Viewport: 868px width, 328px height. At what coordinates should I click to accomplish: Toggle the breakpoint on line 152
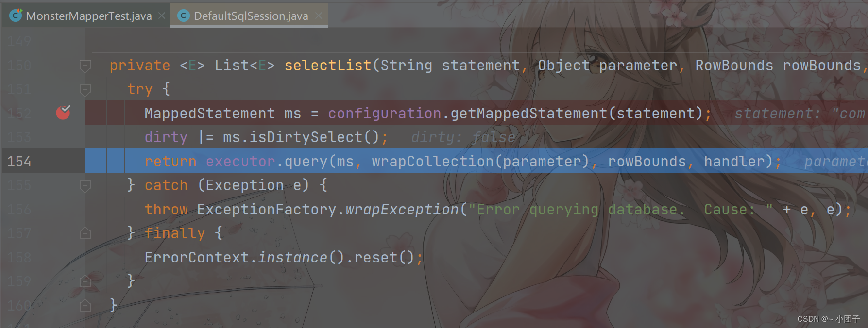point(63,113)
